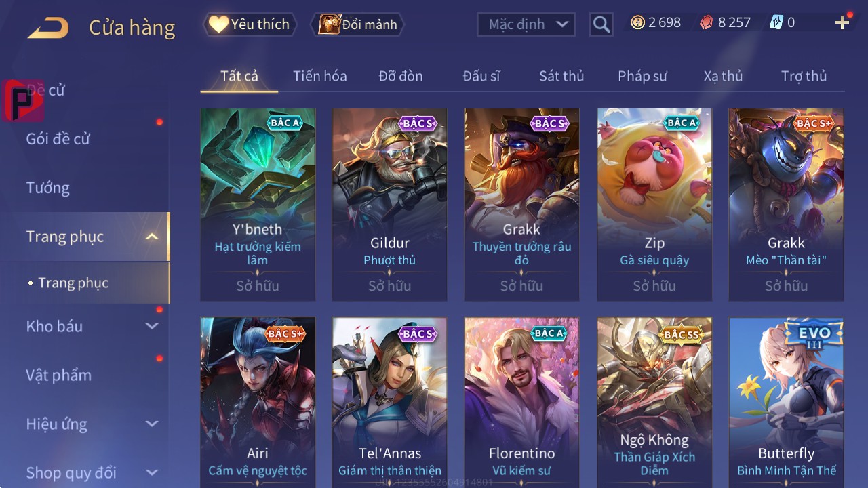Expand the Shop quy đổi section
The image size is (868, 488).
152,472
